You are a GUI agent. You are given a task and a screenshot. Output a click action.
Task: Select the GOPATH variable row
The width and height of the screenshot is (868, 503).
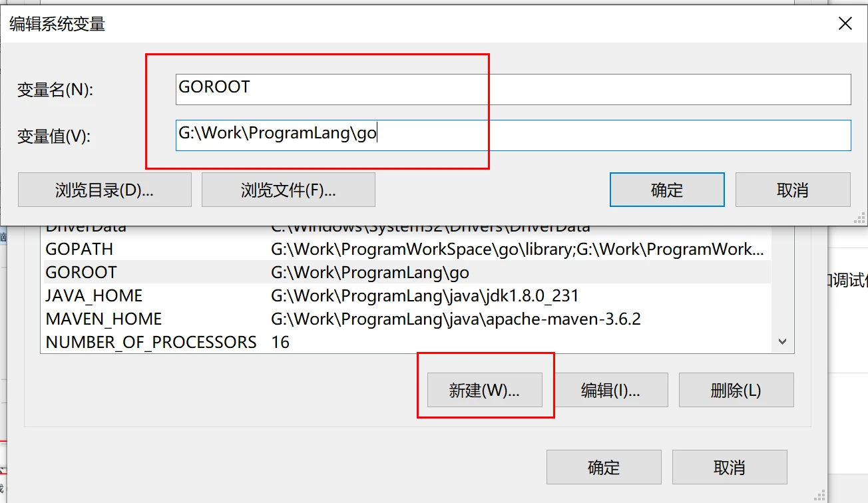(x=266, y=248)
